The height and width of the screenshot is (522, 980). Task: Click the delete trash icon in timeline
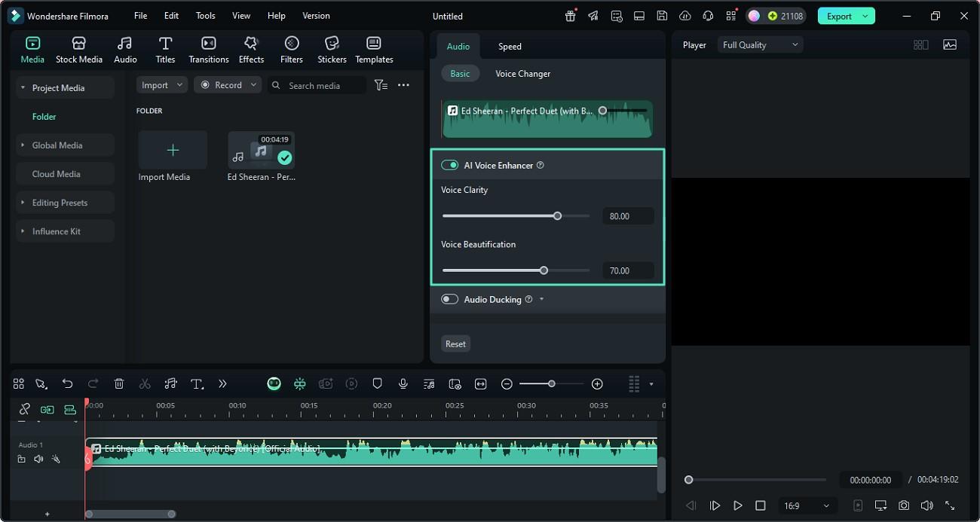coord(119,384)
